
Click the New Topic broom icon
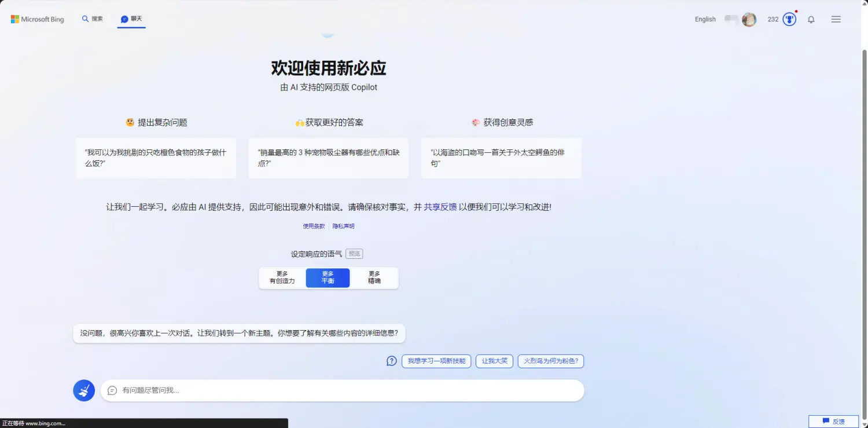click(84, 390)
